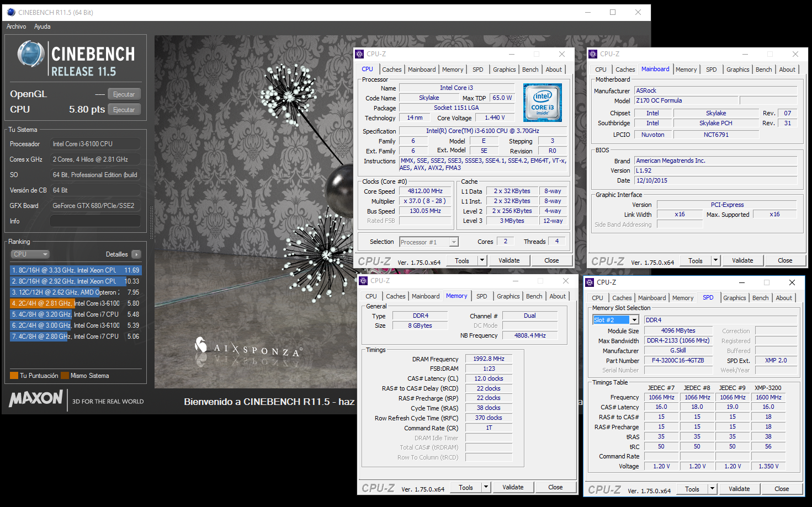The width and height of the screenshot is (812, 507).
Task: Switch to Bench tab in CPU window
Action: [x=530, y=70]
